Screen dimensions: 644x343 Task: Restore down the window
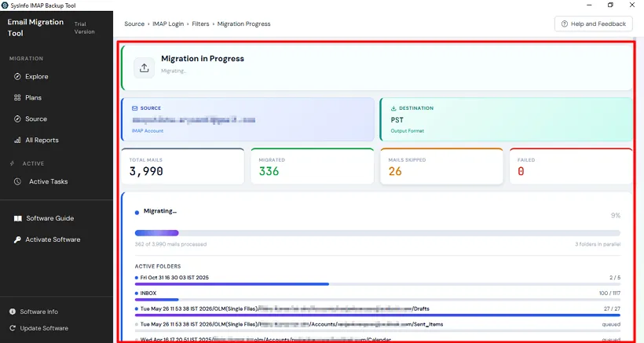point(610,5)
